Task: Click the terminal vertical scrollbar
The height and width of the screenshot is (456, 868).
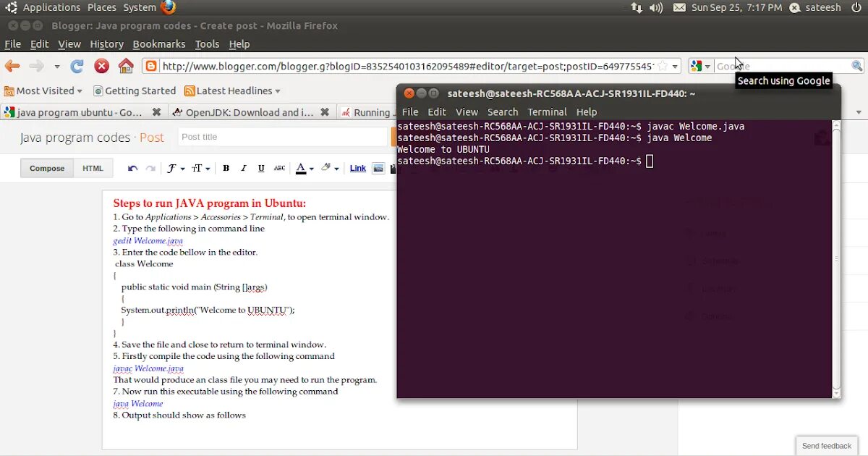Action: click(836, 258)
